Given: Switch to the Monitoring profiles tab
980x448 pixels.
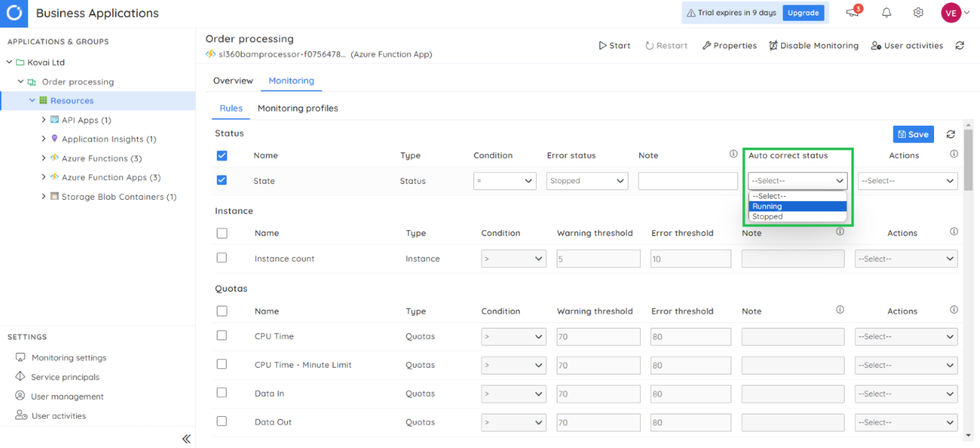Looking at the screenshot, I should pos(297,108).
